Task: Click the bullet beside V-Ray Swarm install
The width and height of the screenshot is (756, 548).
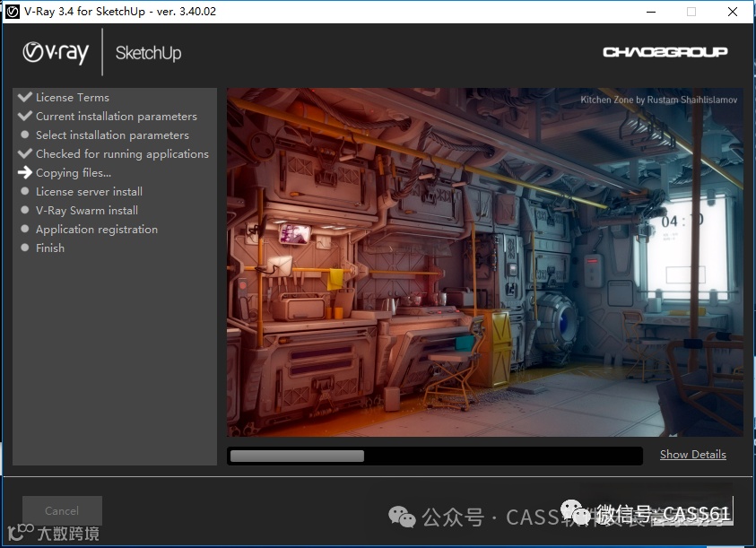Action: (x=24, y=210)
